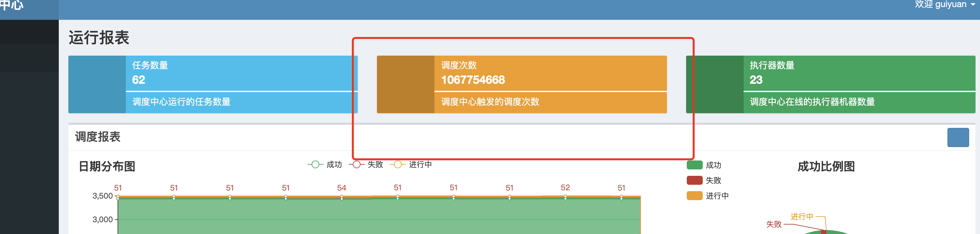Viewport: 980px width, 234px height.
Task: Click the 执行器数量 value 23
Action: (x=756, y=80)
